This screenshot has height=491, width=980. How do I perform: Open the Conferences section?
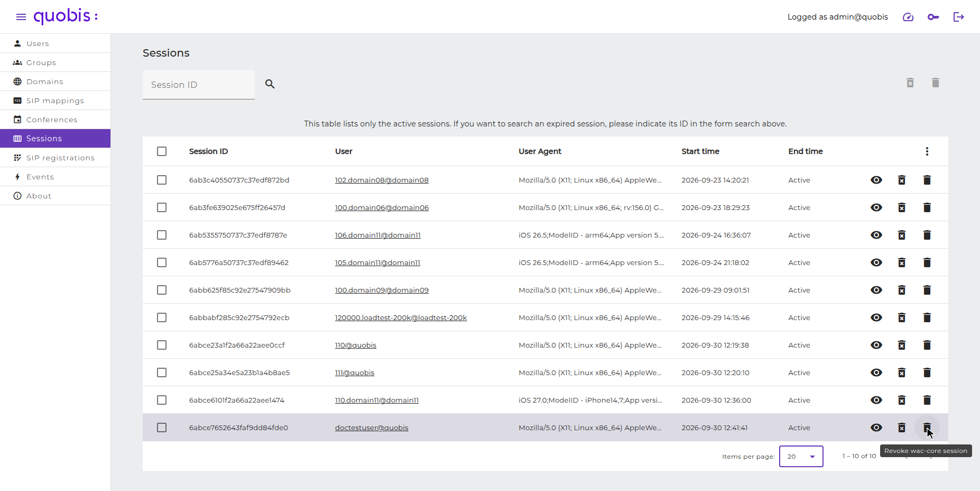pos(56,120)
